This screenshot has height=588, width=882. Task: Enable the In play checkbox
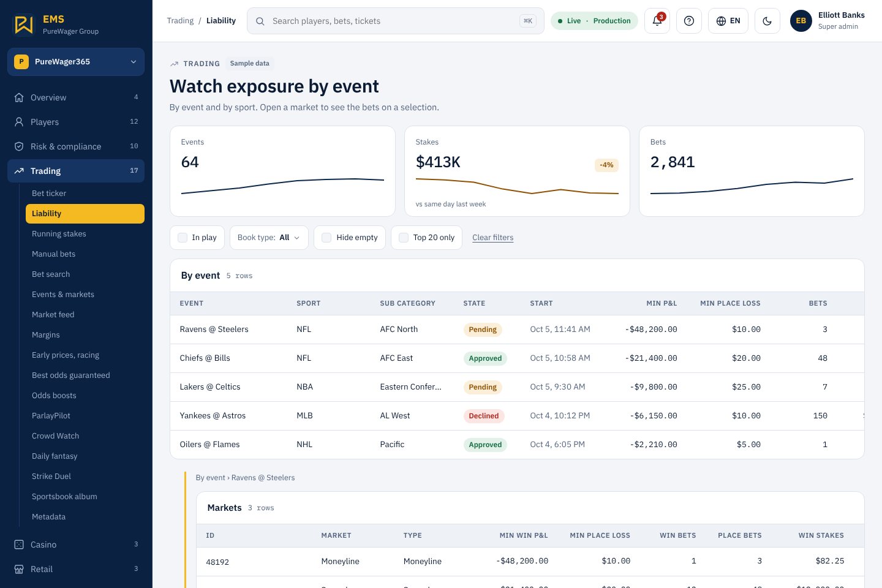tap(183, 238)
